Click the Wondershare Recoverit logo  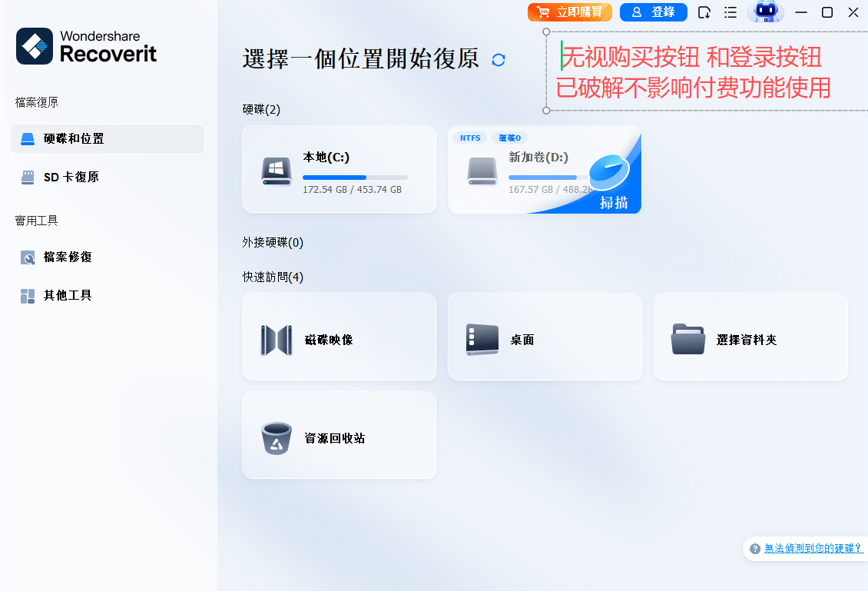pos(86,46)
